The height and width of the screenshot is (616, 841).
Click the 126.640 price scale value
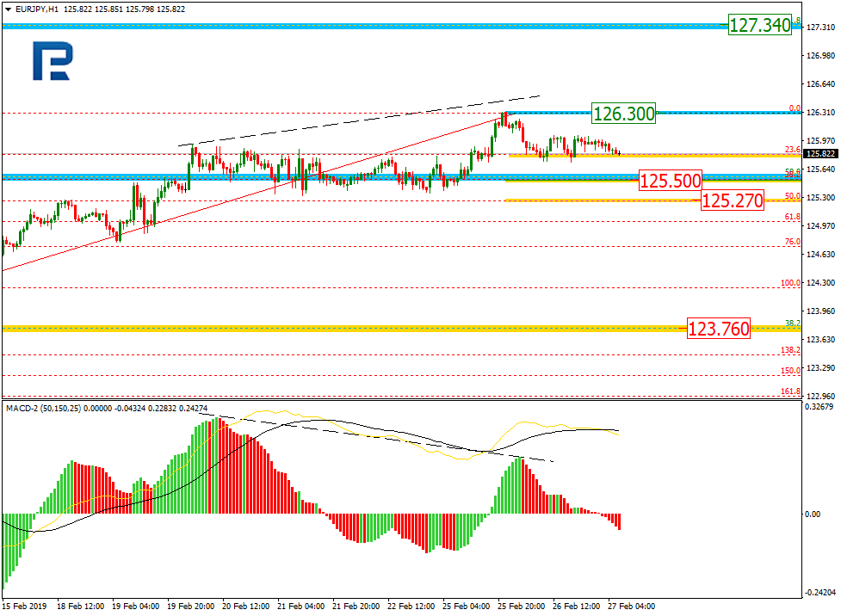820,84
